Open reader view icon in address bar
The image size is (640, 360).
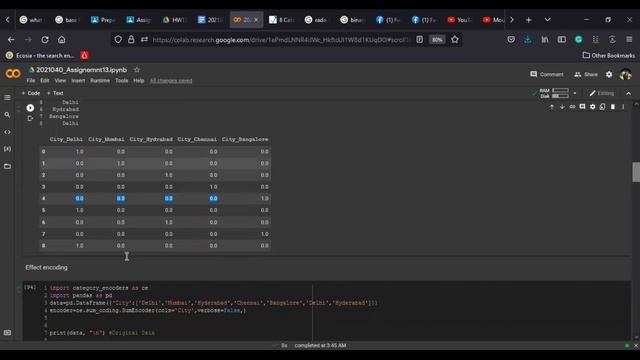tap(420, 40)
